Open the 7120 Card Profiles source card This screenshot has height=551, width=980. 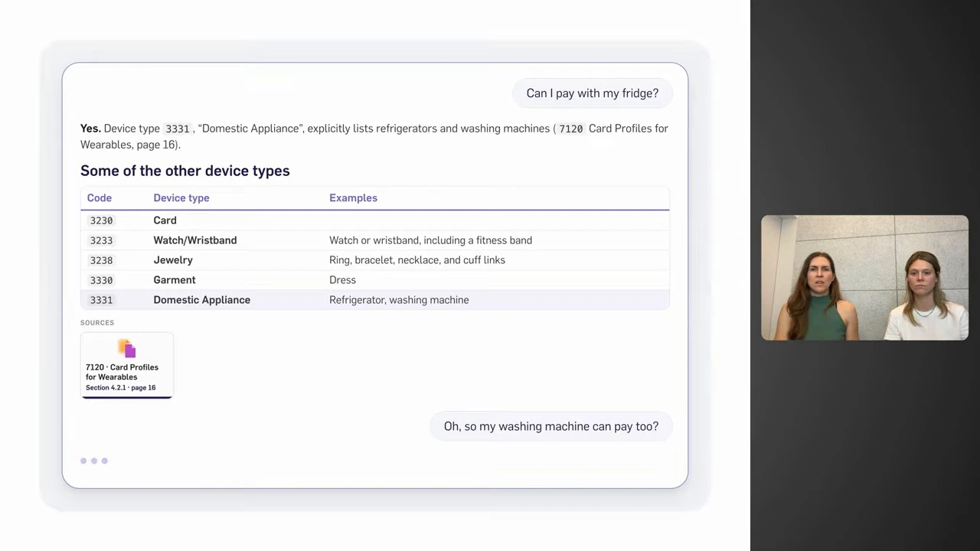tap(127, 366)
